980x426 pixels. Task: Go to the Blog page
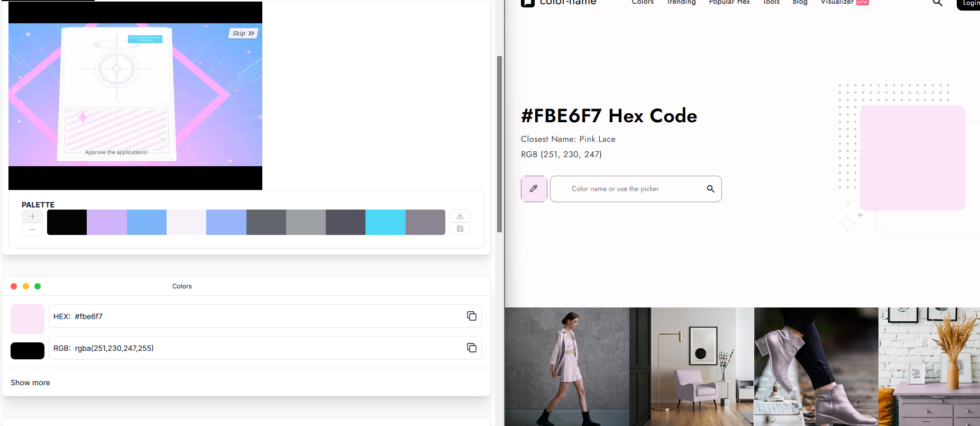[800, 2]
